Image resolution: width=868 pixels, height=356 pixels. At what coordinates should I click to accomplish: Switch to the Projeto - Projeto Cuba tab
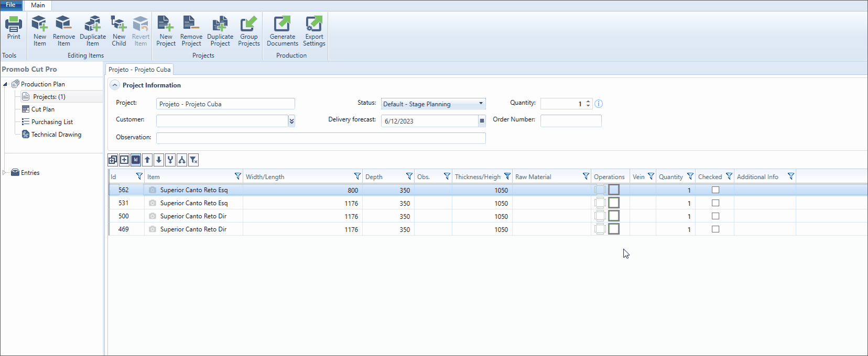pyautogui.click(x=139, y=70)
